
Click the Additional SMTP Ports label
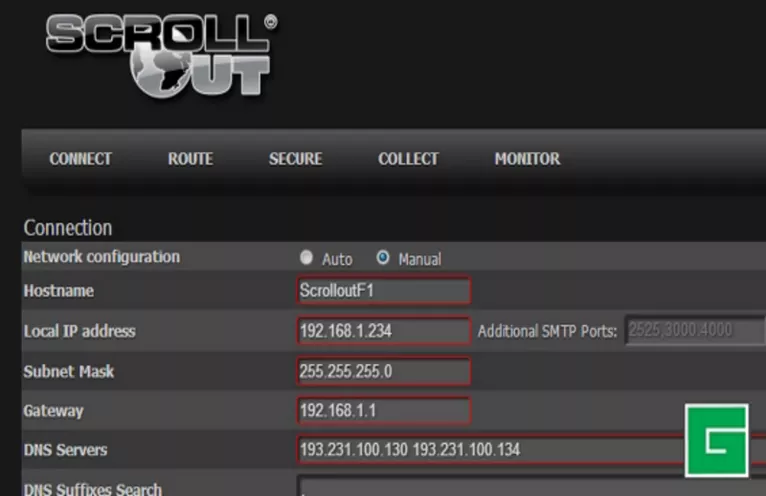click(x=547, y=331)
